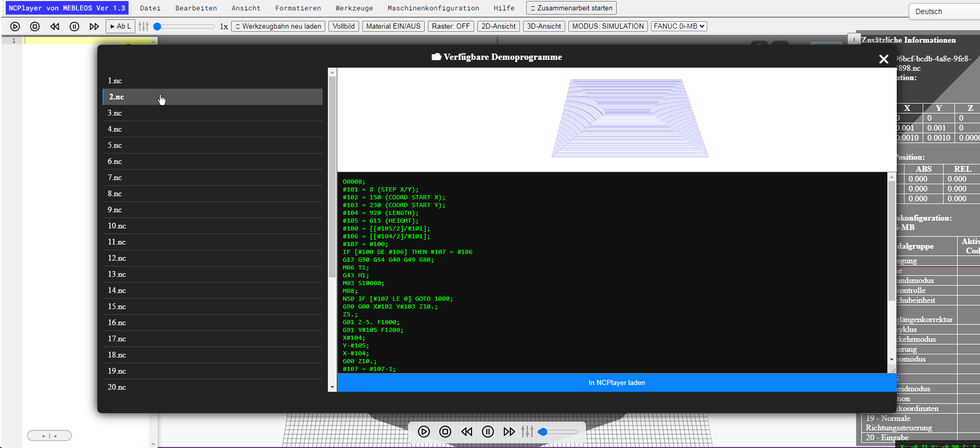Switch to 2D-Ansicht

pos(499,26)
